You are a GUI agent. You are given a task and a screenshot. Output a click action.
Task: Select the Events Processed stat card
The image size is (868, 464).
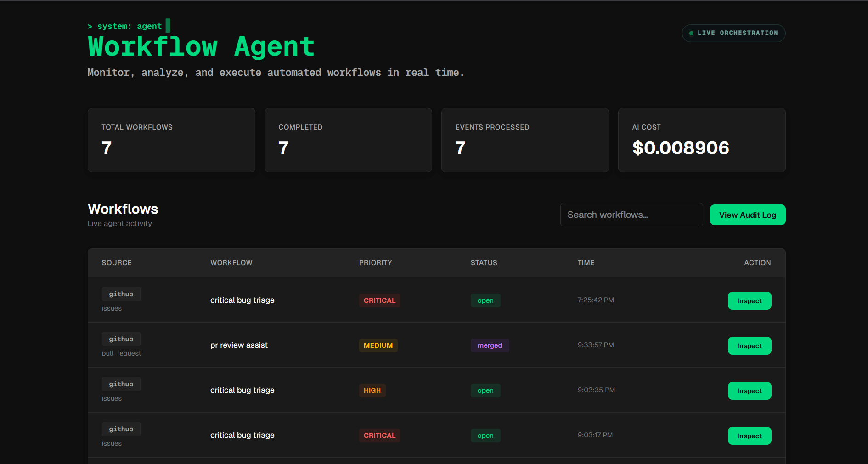(525, 140)
